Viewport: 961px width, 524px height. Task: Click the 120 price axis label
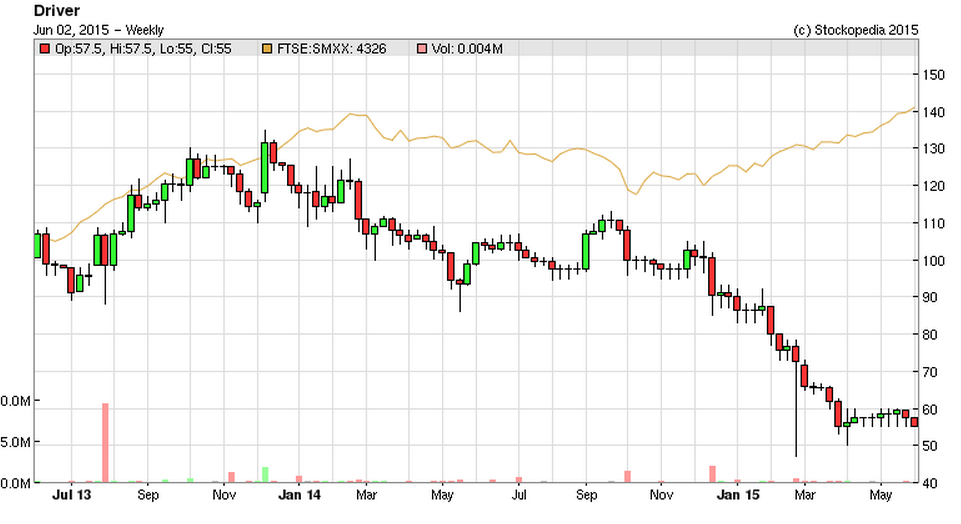933,186
